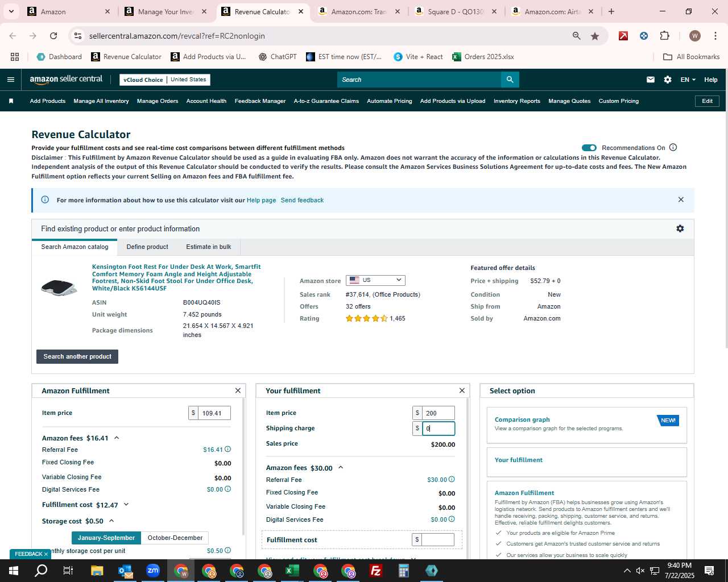The height and width of the screenshot is (582, 728).
Task: Click Your fulfillment Item price field
Action: point(439,413)
